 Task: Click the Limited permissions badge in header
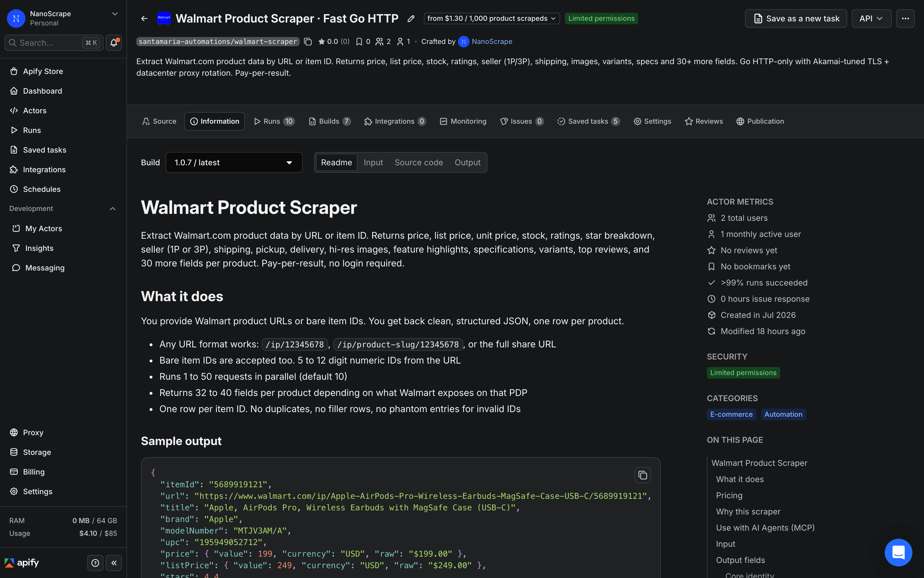[601, 18]
